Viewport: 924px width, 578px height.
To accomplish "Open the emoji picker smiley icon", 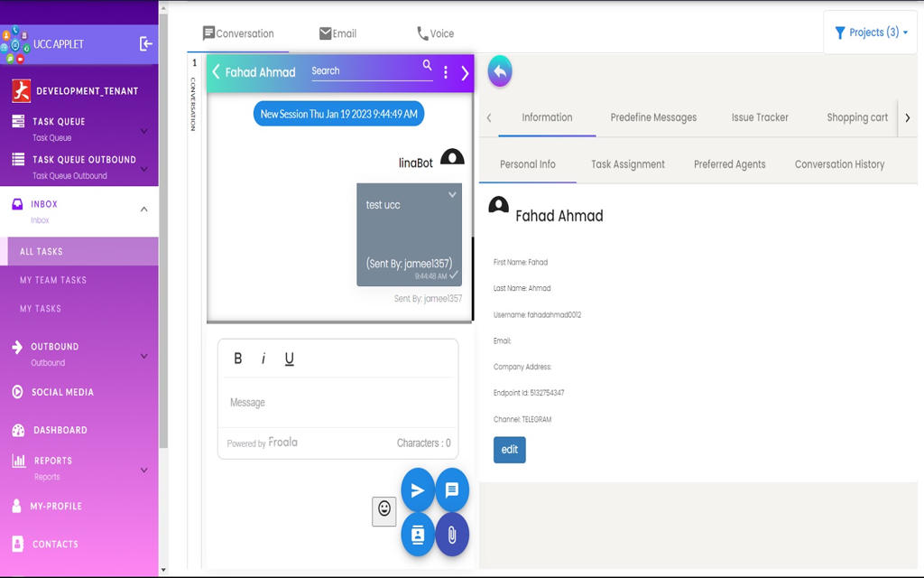I will [384, 510].
